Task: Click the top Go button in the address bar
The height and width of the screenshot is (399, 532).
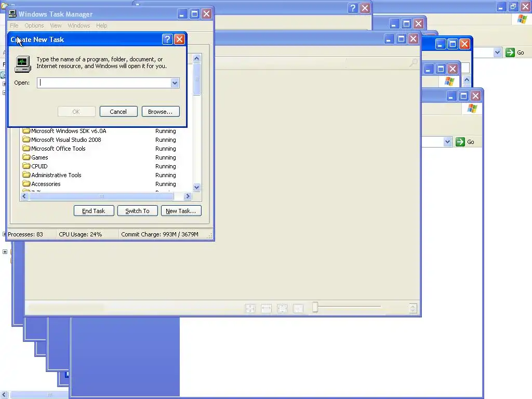Action: 515,52
